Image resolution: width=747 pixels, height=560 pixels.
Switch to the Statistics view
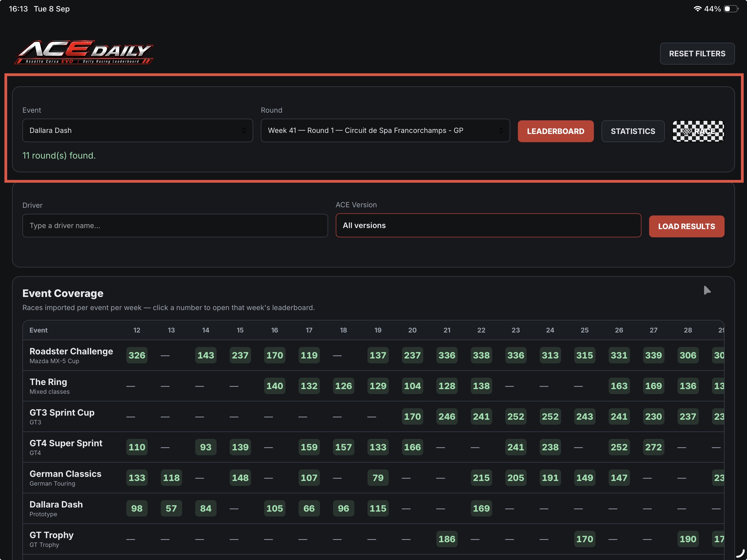coord(632,131)
